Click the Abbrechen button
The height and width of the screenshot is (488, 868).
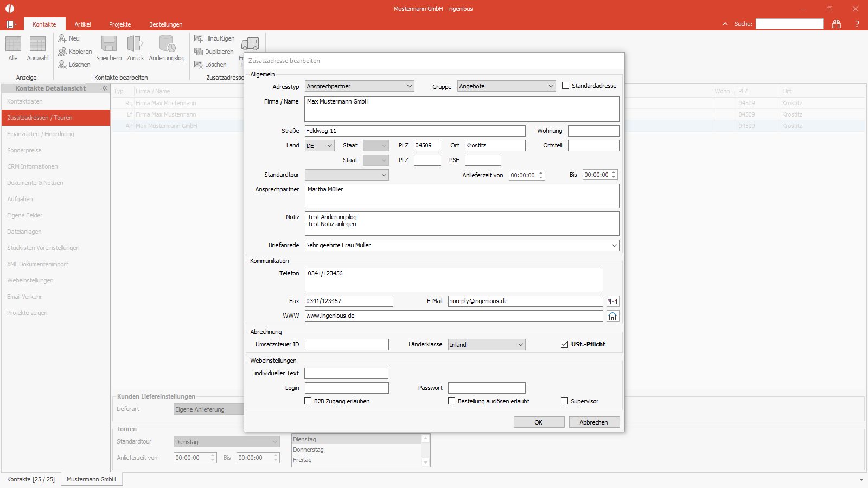click(x=594, y=422)
